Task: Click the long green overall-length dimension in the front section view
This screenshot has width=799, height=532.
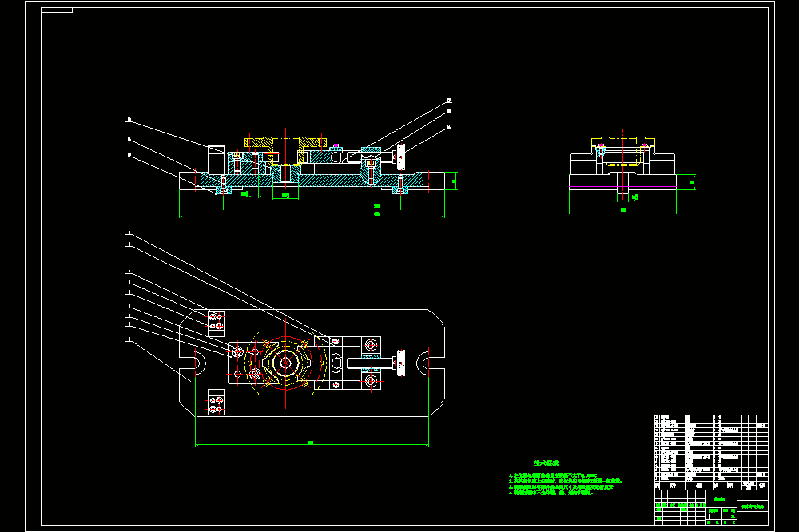Action: click(312, 216)
